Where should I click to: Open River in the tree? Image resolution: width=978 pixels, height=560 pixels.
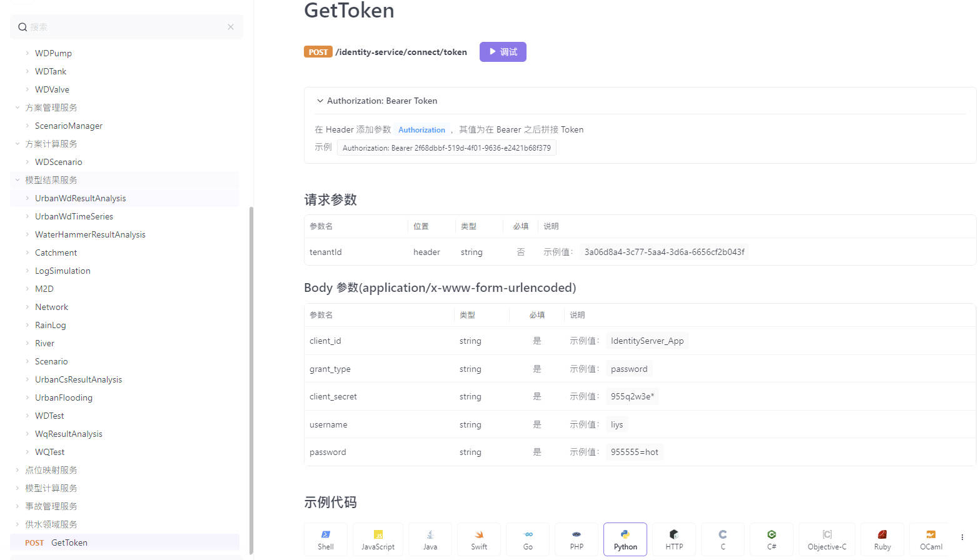pyautogui.click(x=45, y=343)
